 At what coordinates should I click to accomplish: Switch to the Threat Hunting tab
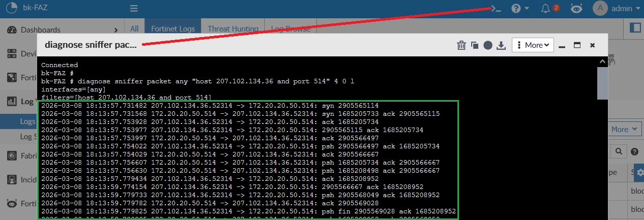click(x=233, y=29)
